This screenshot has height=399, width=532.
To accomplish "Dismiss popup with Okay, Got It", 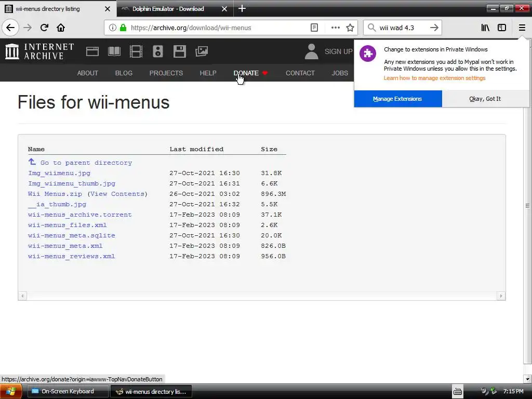I will 485,99.
